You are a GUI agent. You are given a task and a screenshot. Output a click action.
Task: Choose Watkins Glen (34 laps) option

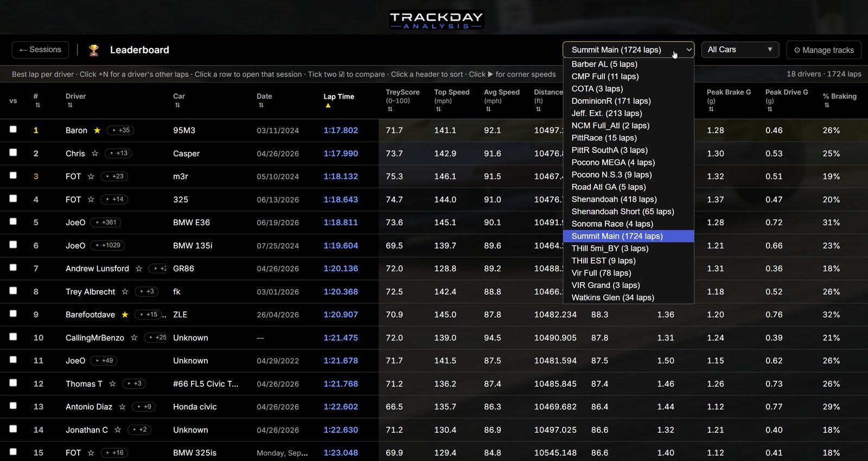[628, 298]
